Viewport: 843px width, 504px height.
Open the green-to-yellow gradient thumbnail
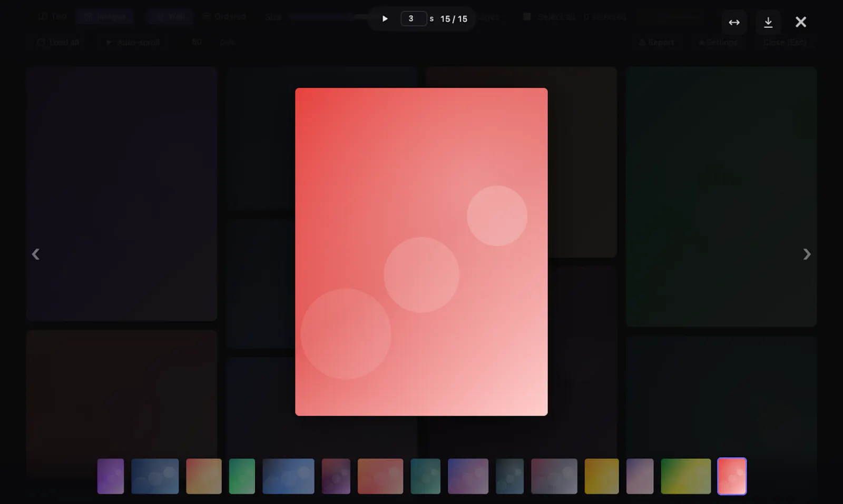tap(686, 476)
